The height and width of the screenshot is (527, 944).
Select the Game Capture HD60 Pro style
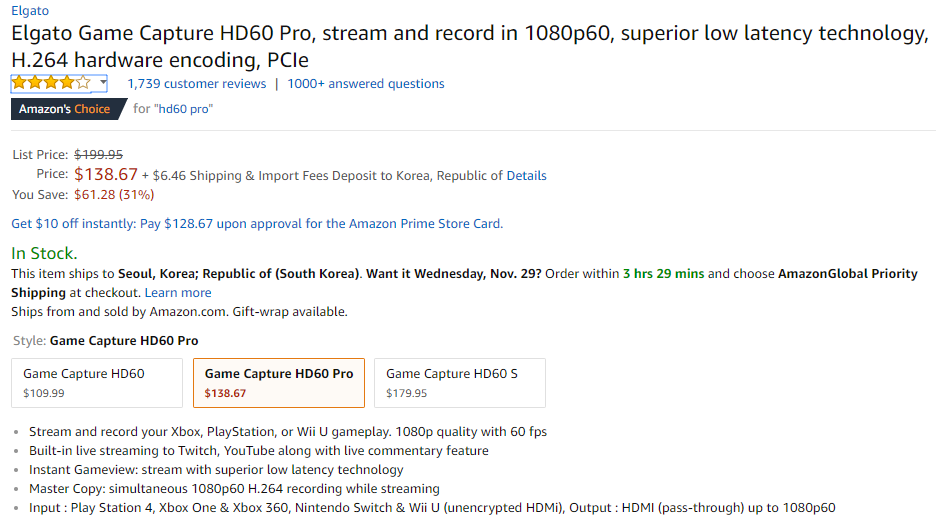[x=278, y=383]
